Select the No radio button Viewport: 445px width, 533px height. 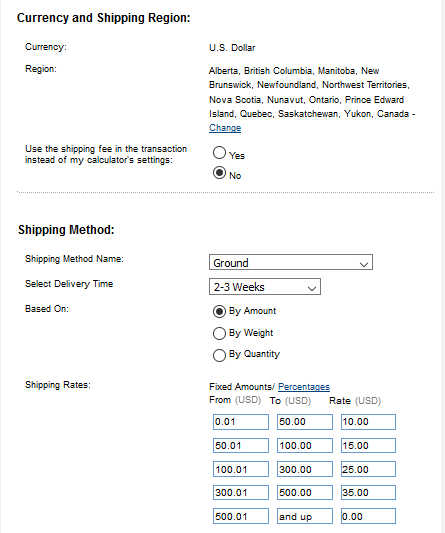click(219, 173)
